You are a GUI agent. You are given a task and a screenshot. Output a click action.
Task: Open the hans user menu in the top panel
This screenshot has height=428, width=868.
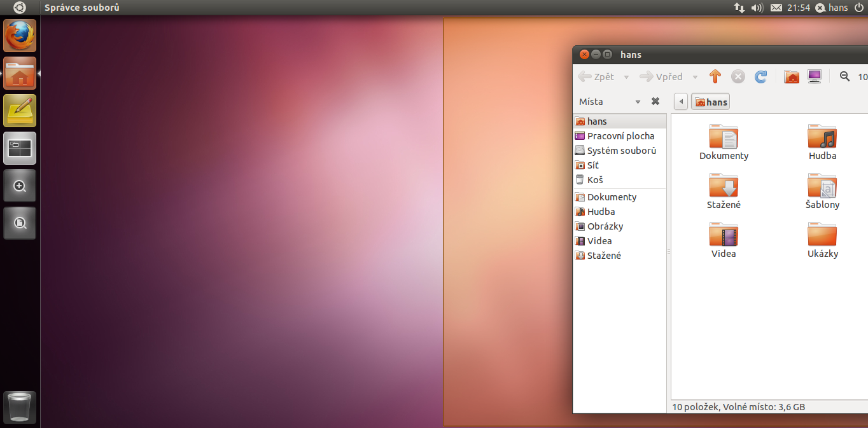(832, 8)
